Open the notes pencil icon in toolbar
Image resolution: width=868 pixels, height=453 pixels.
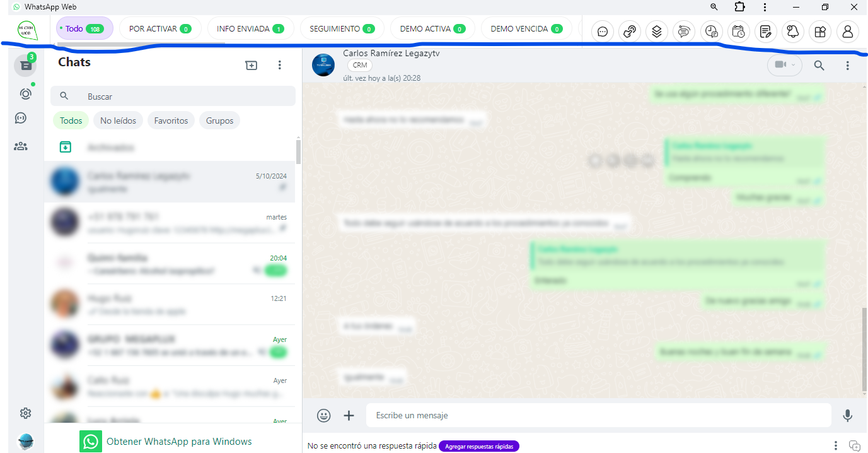click(765, 31)
